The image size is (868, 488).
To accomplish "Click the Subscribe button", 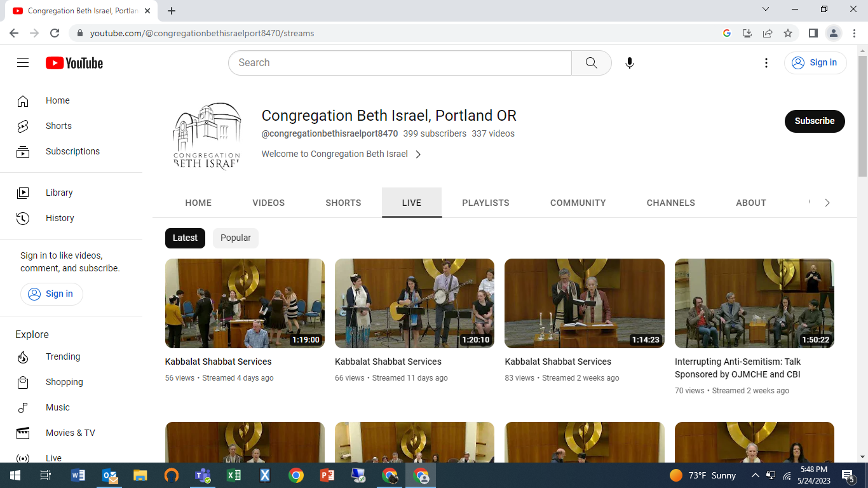I will click(815, 121).
